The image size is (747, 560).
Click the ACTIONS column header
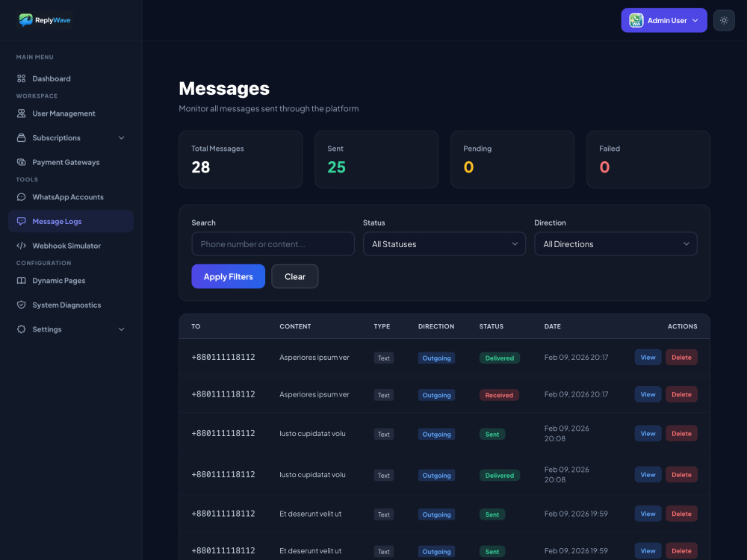tap(682, 326)
